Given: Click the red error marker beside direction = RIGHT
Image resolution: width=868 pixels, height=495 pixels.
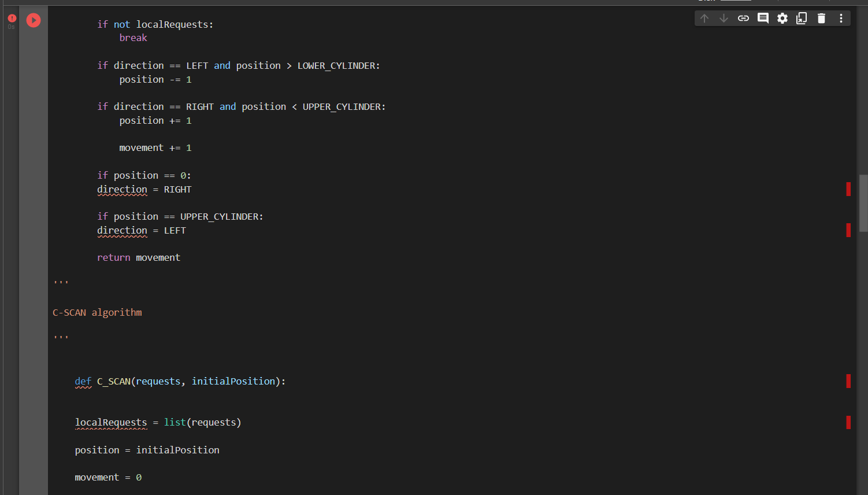Looking at the screenshot, I should tap(848, 189).
